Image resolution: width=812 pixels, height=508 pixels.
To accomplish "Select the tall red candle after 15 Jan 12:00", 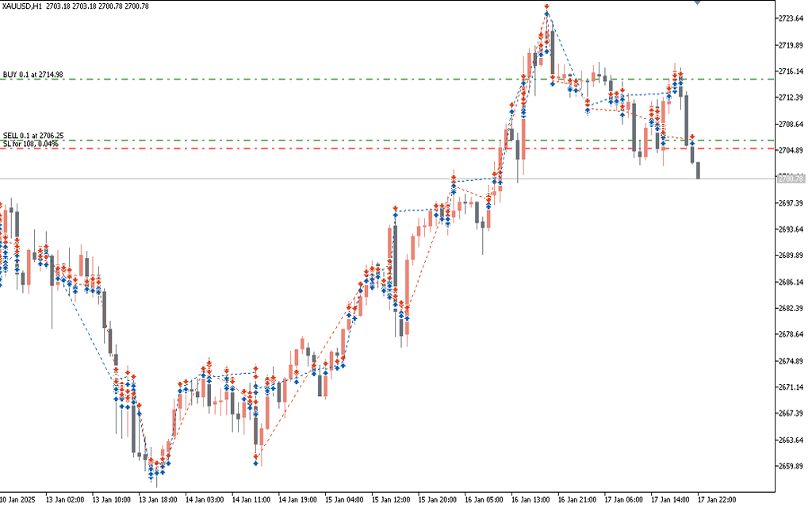I will click(406, 284).
